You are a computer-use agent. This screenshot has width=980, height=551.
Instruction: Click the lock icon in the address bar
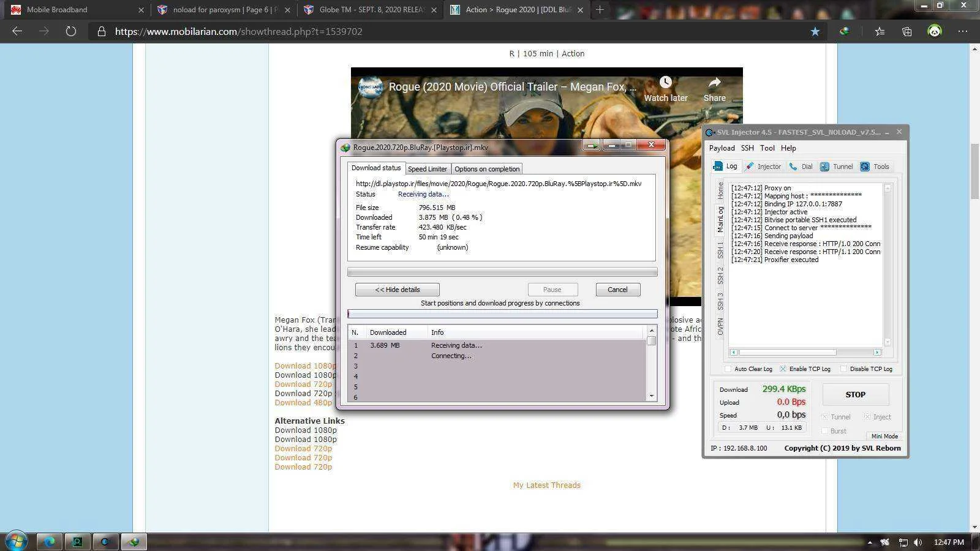click(101, 31)
